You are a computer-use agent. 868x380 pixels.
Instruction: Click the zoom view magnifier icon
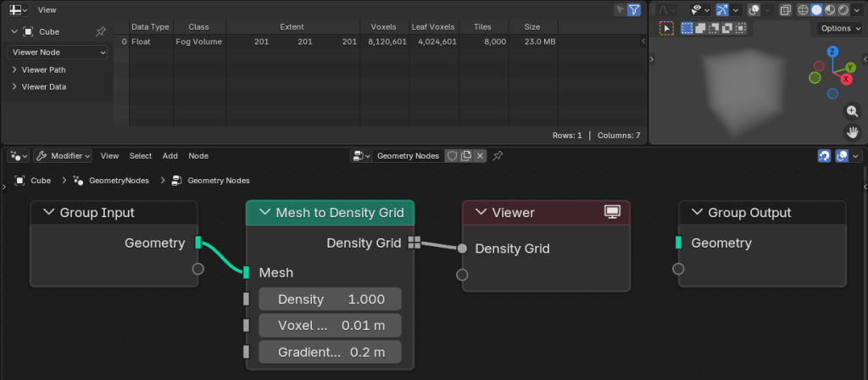854,111
